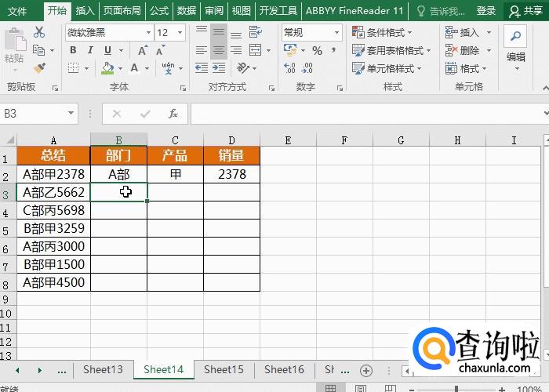Open 格式 format cells menu
Viewport: 549px width, 392px height.
click(x=466, y=68)
